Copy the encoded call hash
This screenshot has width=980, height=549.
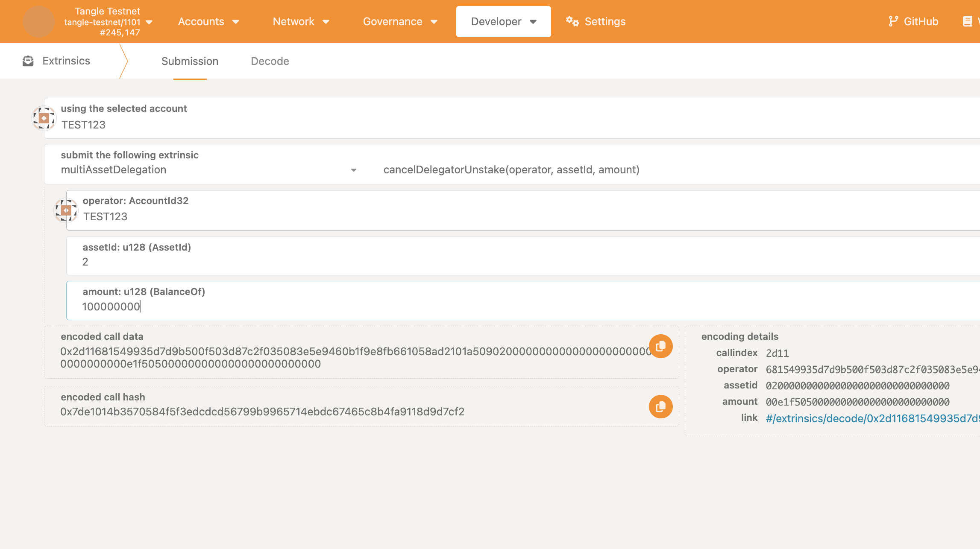(x=660, y=406)
